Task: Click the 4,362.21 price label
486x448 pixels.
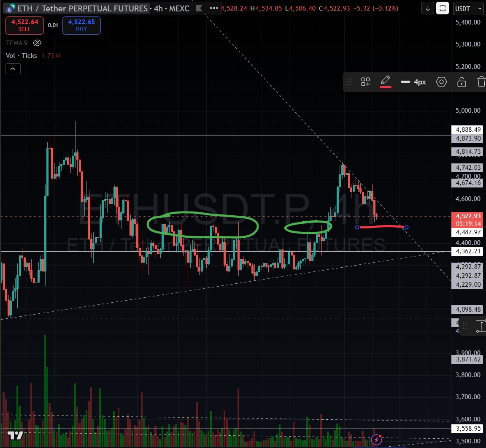Action: (468, 251)
